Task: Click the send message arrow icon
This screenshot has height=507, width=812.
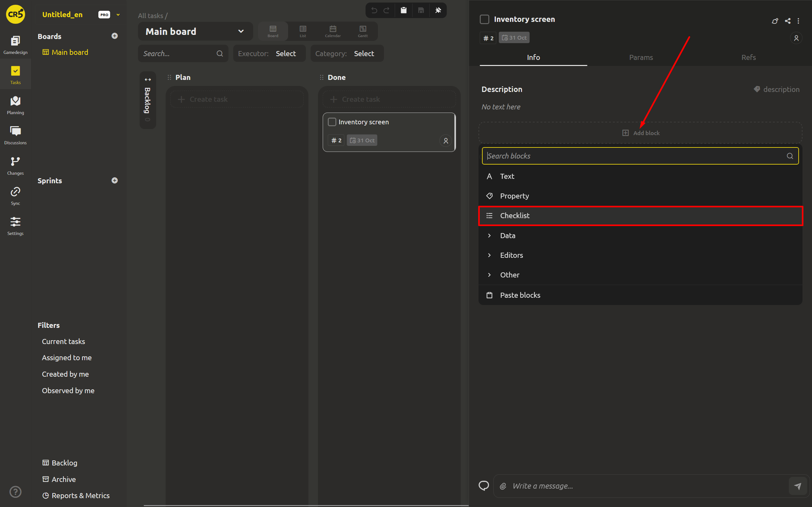Action: tap(798, 486)
